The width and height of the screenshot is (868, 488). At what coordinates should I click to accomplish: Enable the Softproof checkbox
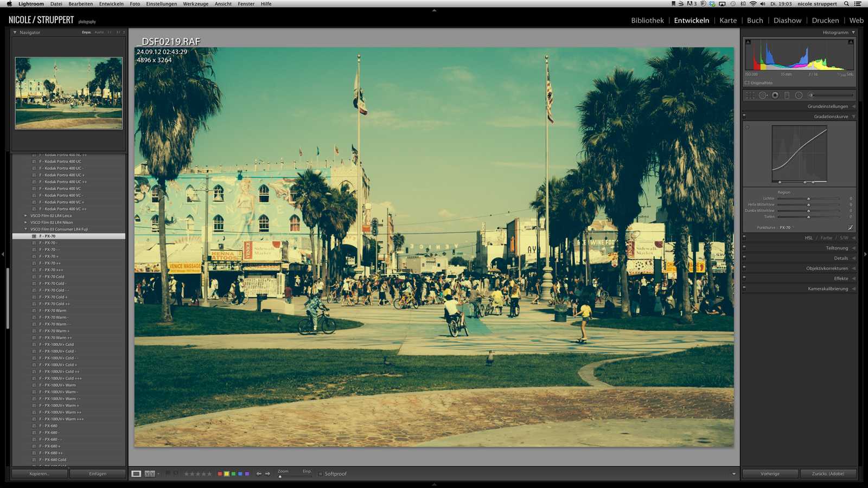click(321, 474)
